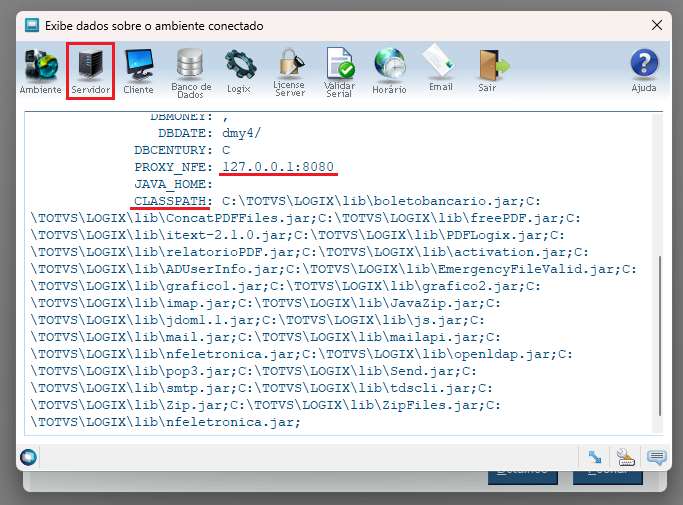Show Cliente environment details
The width and height of the screenshot is (683, 505).
[x=139, y=71]
